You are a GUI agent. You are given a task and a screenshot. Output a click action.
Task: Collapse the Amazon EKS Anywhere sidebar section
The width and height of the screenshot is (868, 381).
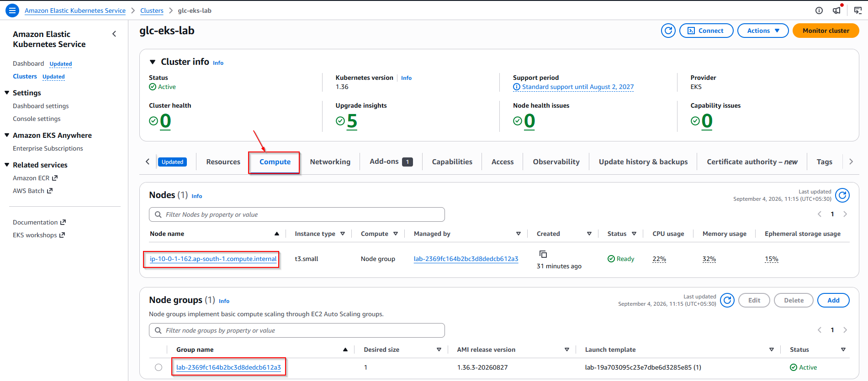pyautogui.click(x=7, y=135)
